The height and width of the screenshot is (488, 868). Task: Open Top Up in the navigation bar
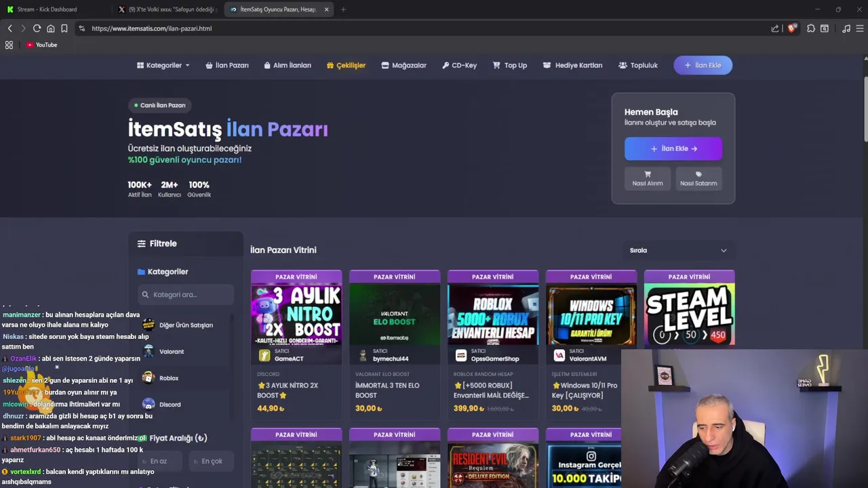(509, 65)
